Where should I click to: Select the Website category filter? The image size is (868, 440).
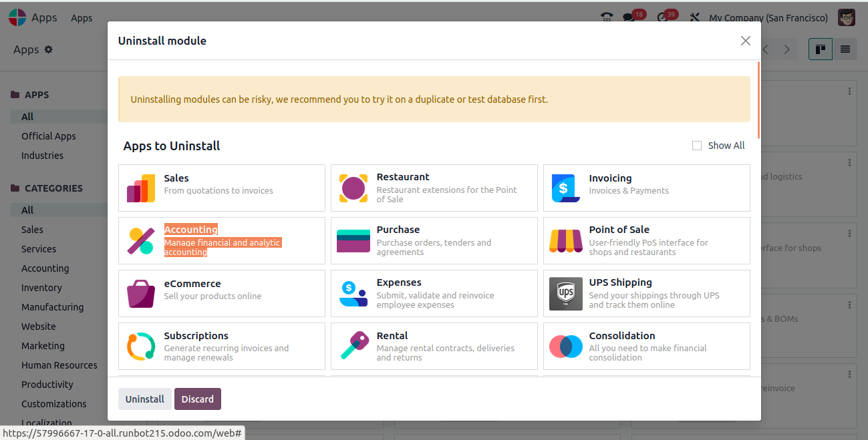[39, 326]
